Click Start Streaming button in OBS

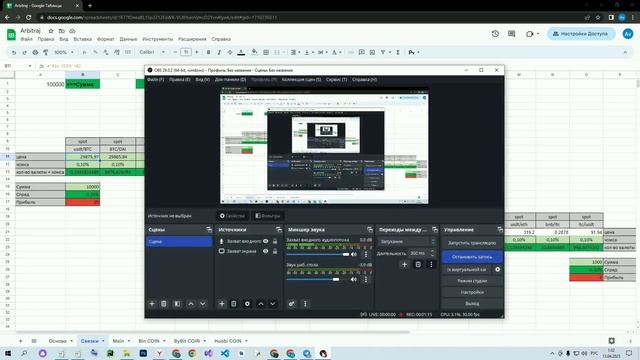click(472, 243)
